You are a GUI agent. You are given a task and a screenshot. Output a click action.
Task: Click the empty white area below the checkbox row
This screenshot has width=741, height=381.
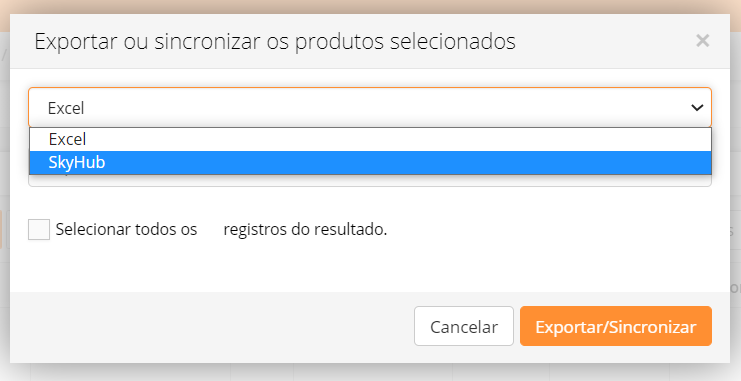(370, 267)
